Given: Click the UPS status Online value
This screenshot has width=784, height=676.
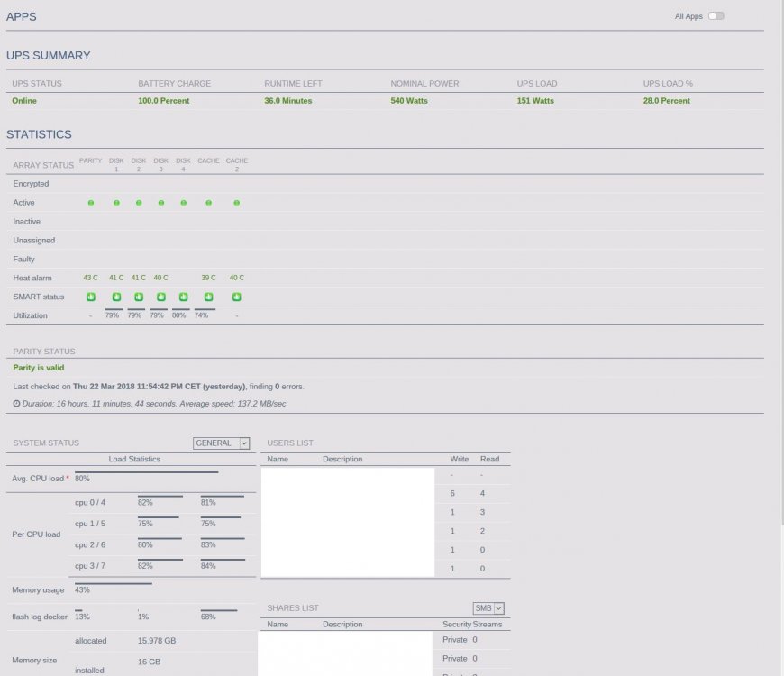Looking at the screenshot, I should click(x=24, y=101).
